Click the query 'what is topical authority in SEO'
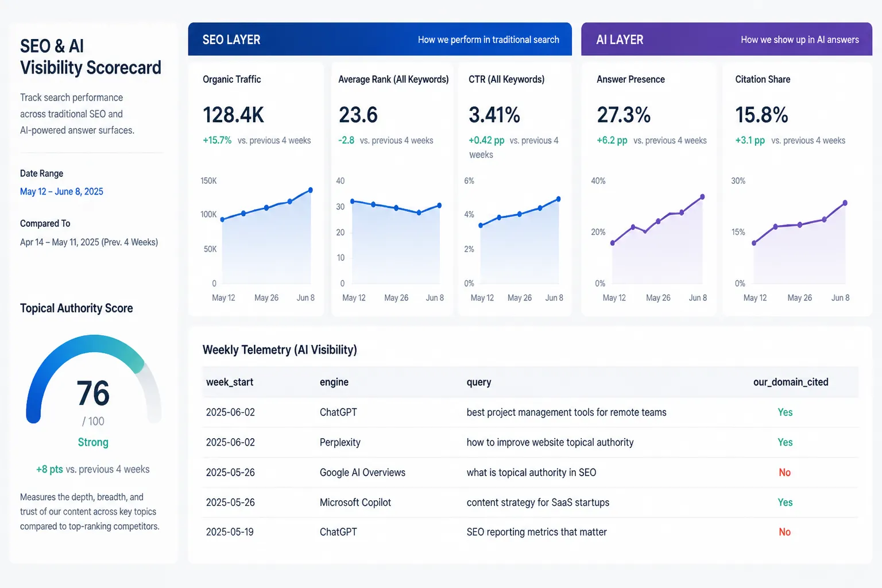Viewport: 882px width, 588px height. pyautogui.click(x=531, y=473)
